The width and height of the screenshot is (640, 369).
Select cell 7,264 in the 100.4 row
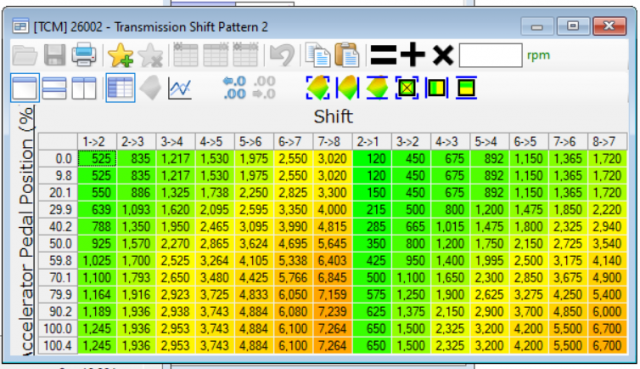[x=332, y=346]
